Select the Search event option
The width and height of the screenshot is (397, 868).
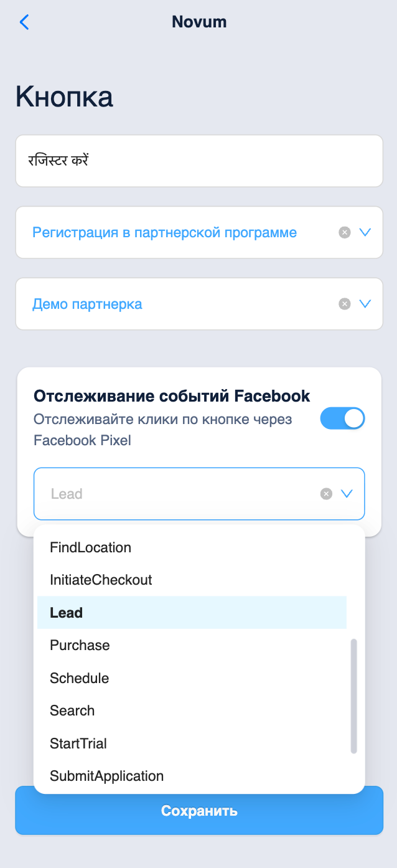(72, 710)
